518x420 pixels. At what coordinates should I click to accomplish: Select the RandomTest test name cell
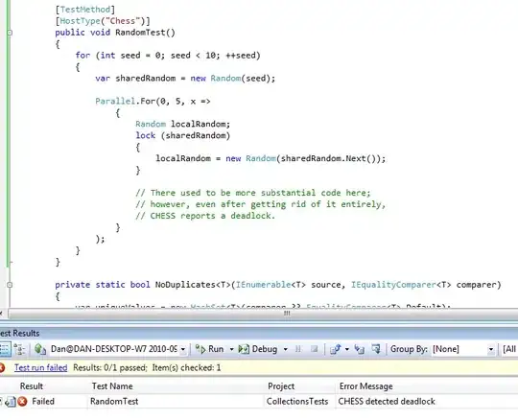click(114, 401)
